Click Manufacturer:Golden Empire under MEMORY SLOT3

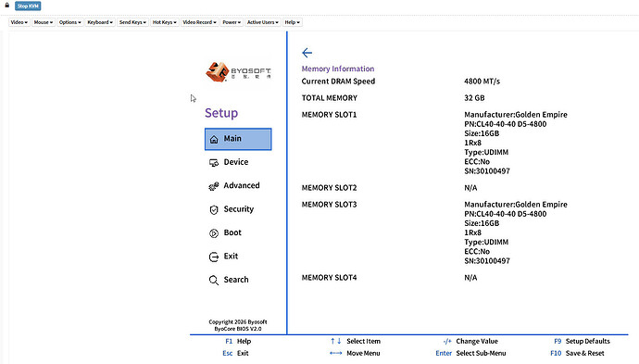click(516, 204)
